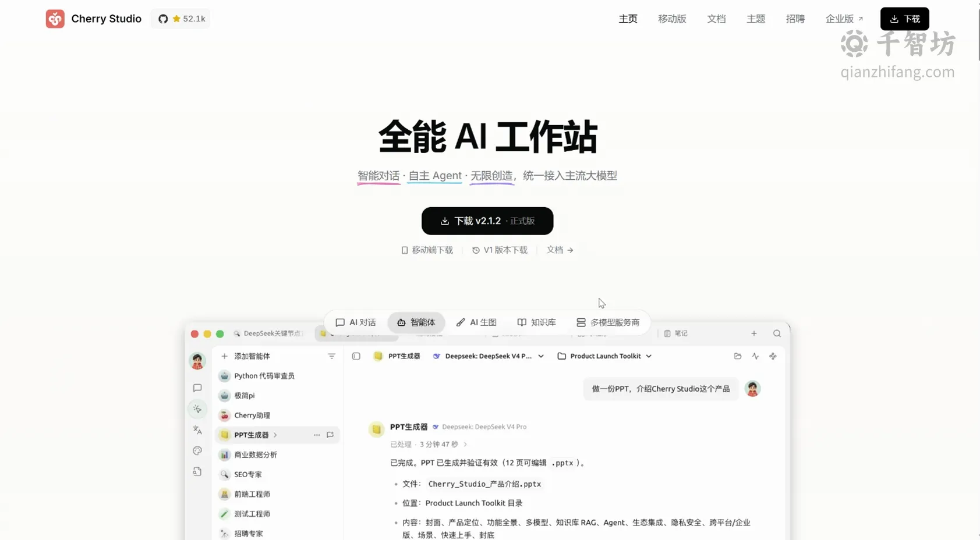
Task: Click the file name Cherry_Studio_产品介绍.pptx
Action: pos(484,484)
